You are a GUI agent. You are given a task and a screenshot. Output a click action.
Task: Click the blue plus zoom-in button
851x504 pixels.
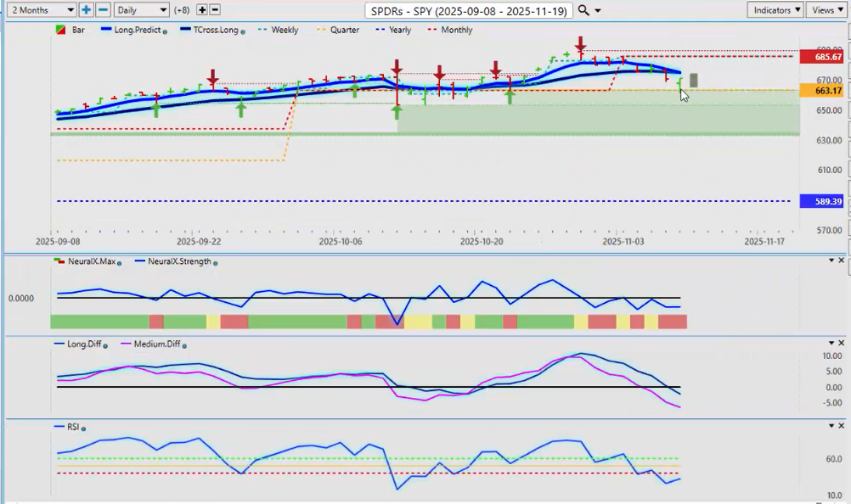pos(87,10)
